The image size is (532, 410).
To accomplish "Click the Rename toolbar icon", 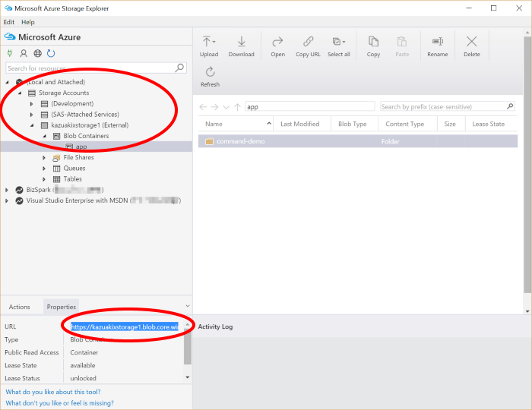I will (437, 42).
